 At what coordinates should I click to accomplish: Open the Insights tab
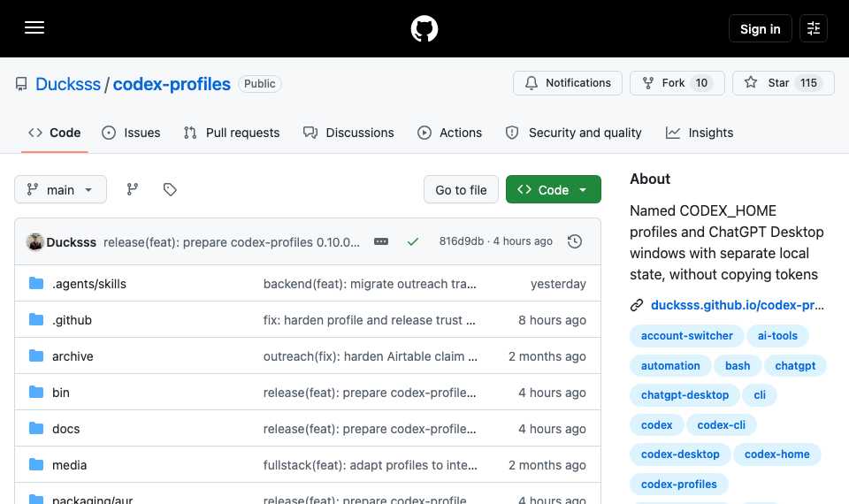pos(700,133)
